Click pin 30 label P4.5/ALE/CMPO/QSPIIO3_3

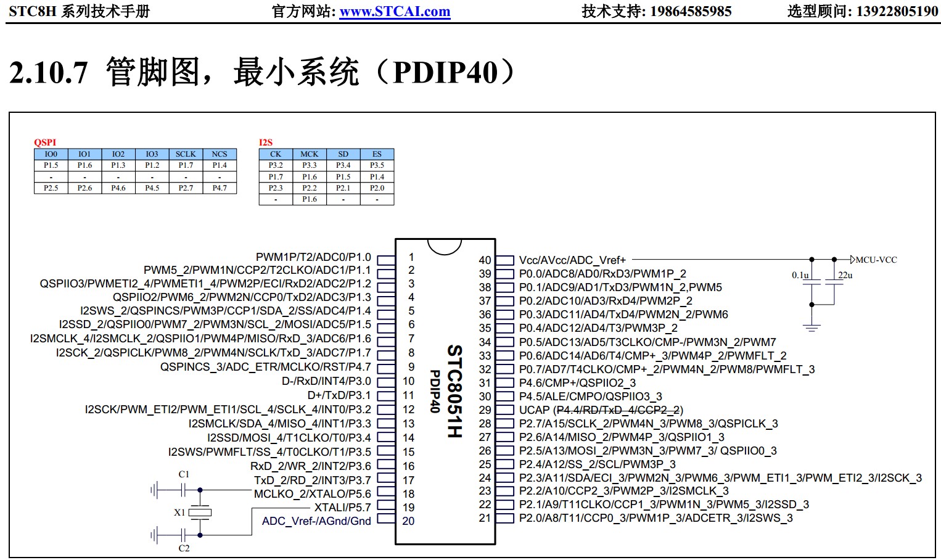590,397
